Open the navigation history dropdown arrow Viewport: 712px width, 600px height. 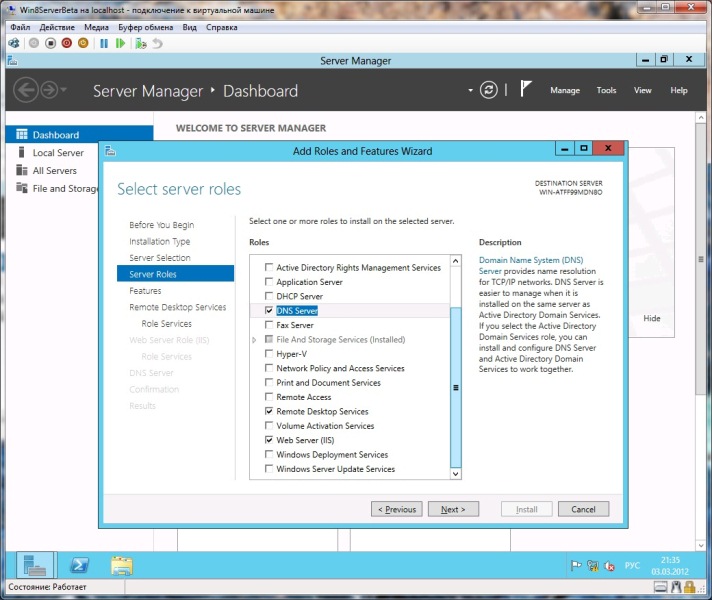(x=66, y=91)
